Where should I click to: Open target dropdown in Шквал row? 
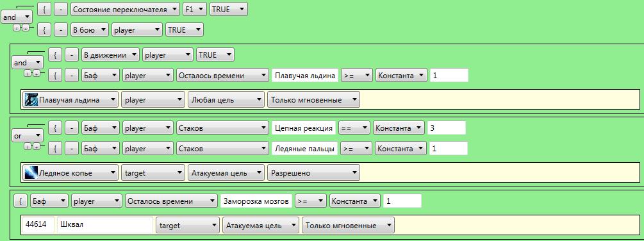(187, 226)
